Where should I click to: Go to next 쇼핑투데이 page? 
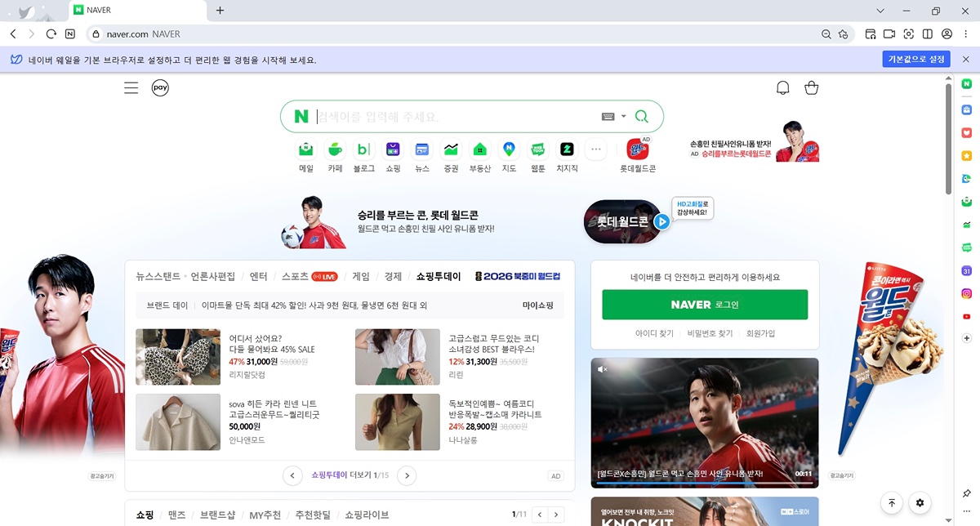(x=407, y=475)
